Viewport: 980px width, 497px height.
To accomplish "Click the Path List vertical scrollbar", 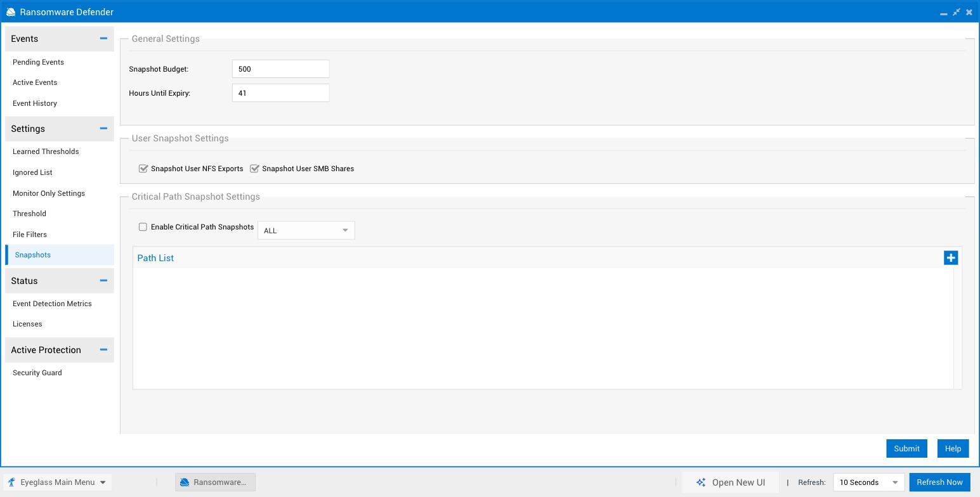I will [958, 328].
